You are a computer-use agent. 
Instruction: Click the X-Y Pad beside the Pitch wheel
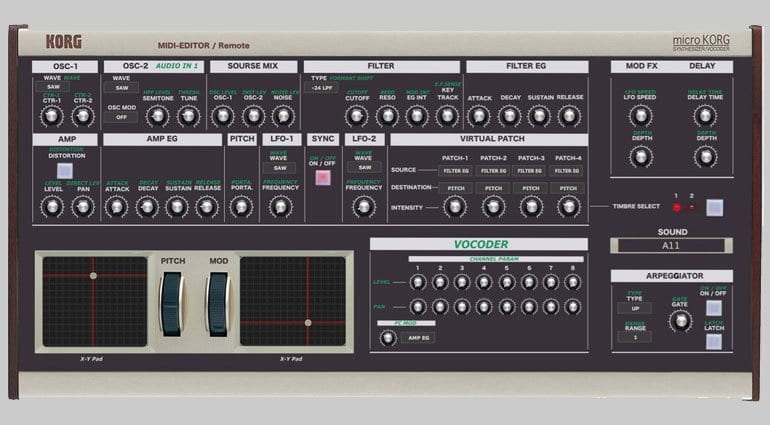[95, 302]
